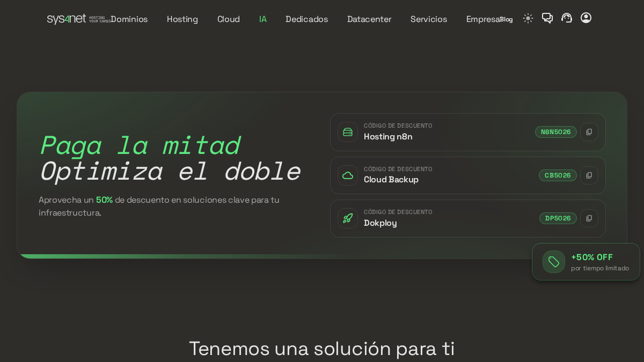Open the Cloud menu
The image size is (644, 362).
[x=229, y=19]
